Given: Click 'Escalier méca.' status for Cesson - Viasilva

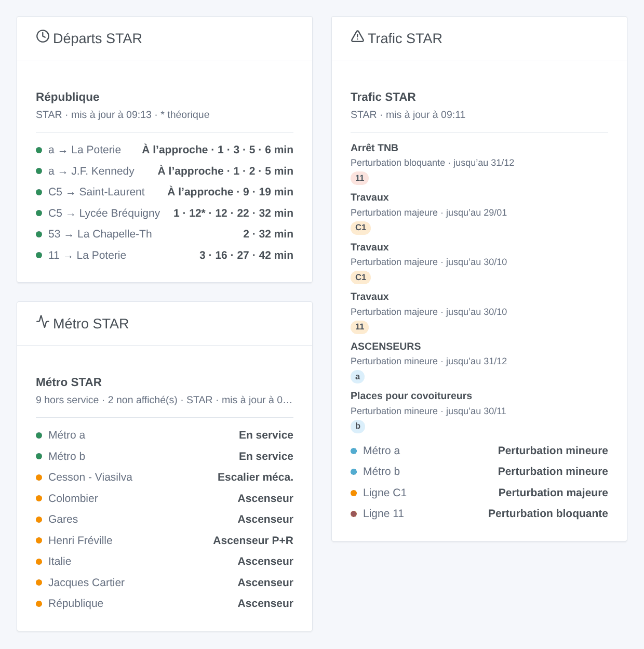Looking at the screenshot, I should (x=256, y=478).
